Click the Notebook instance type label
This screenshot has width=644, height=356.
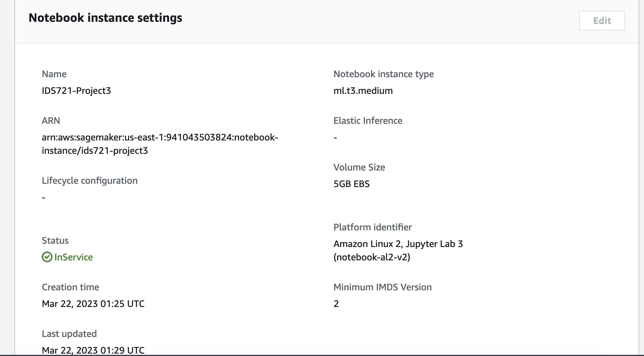(383, 74)
